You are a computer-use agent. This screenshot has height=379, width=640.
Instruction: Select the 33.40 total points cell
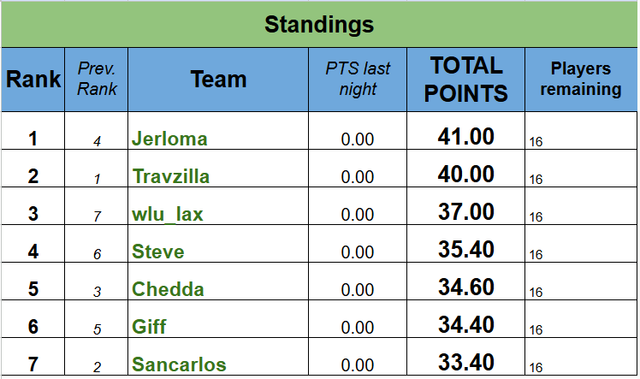466,357
